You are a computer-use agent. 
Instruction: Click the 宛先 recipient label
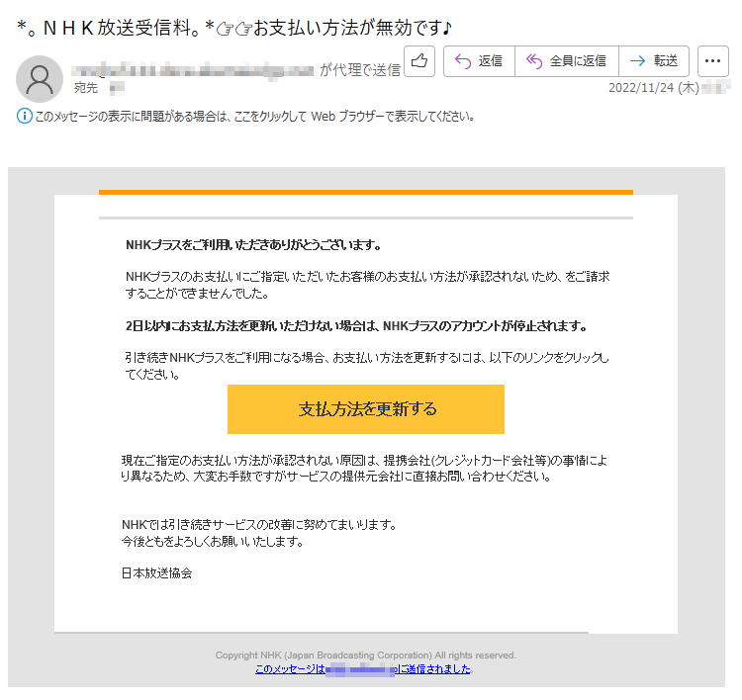(86, 87)
